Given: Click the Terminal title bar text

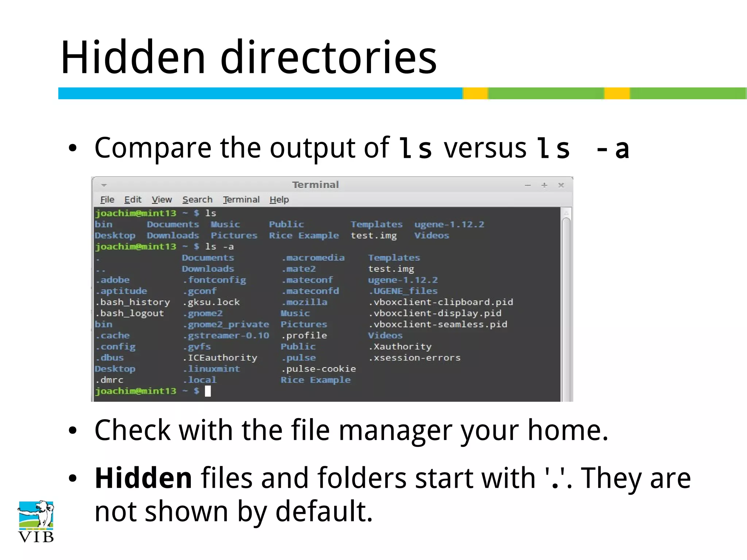Looking at the screenshot, I should 316,185.
